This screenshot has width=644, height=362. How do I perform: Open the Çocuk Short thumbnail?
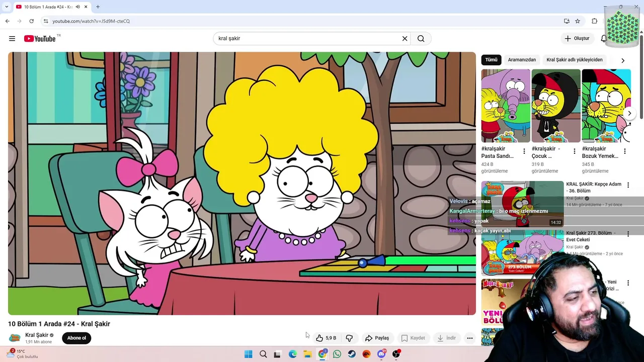(x=556, y=106)
